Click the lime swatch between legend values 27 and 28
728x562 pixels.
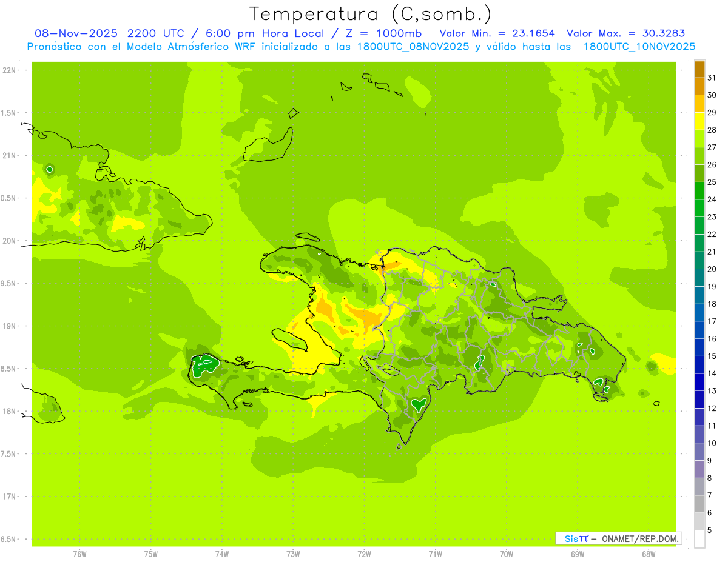[699, 138]
